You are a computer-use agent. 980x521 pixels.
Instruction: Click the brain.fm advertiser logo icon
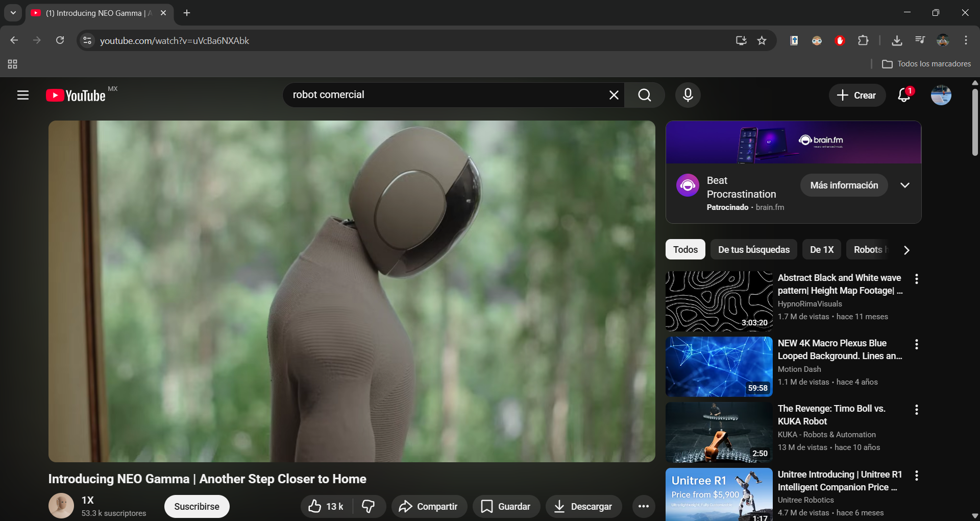[688, 185]
